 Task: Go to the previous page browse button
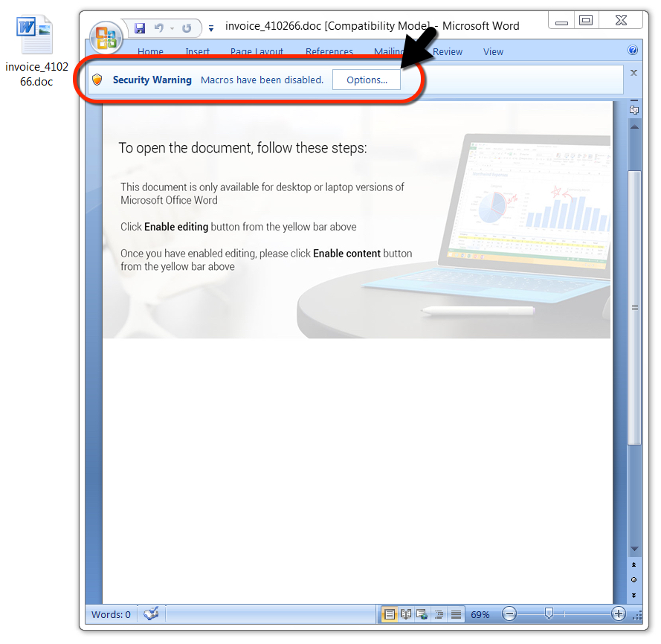(x=633, y=564)
